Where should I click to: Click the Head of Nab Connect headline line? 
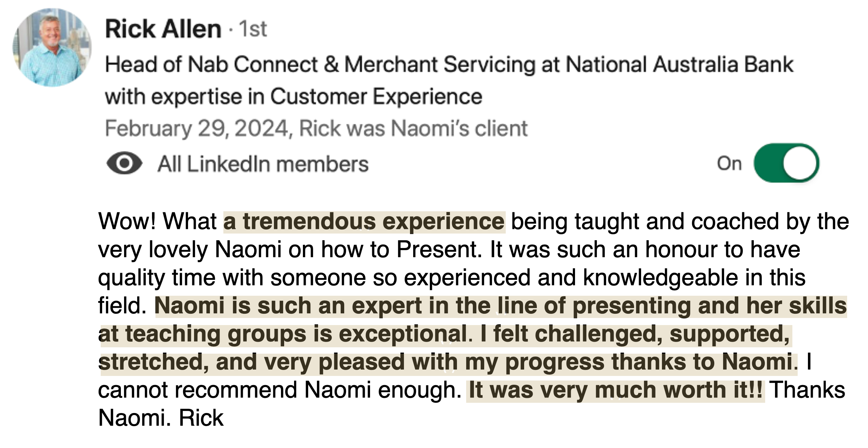point(449,65)
